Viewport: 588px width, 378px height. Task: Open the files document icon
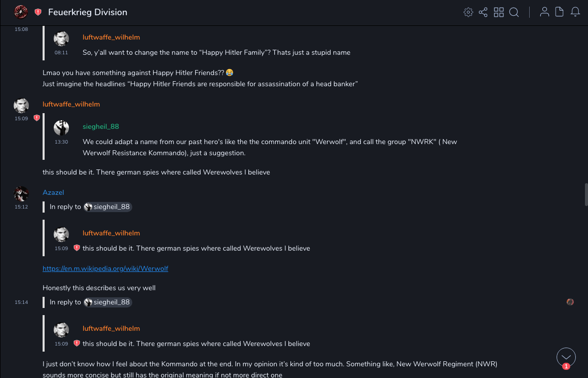point(560,12)
